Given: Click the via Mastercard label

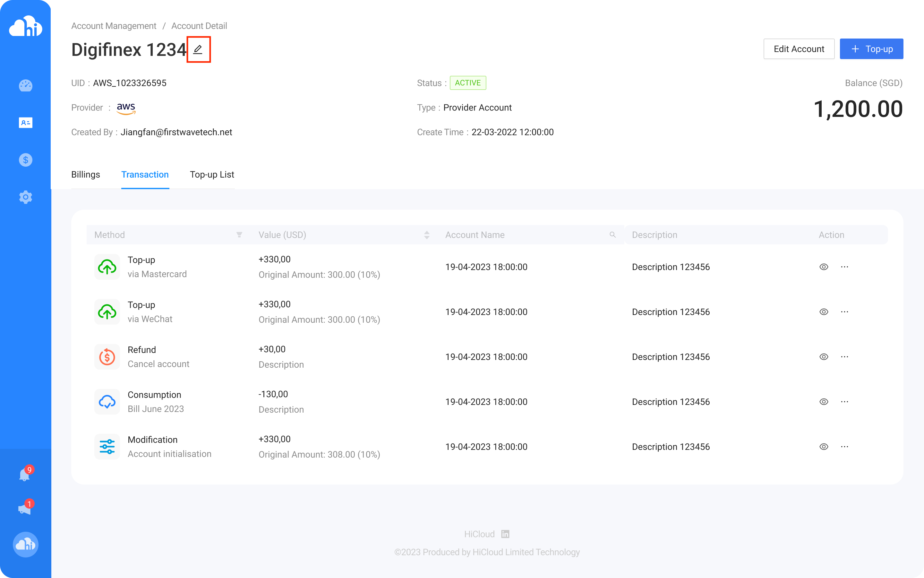Looking at the screenshot, I should pos(157,274).
